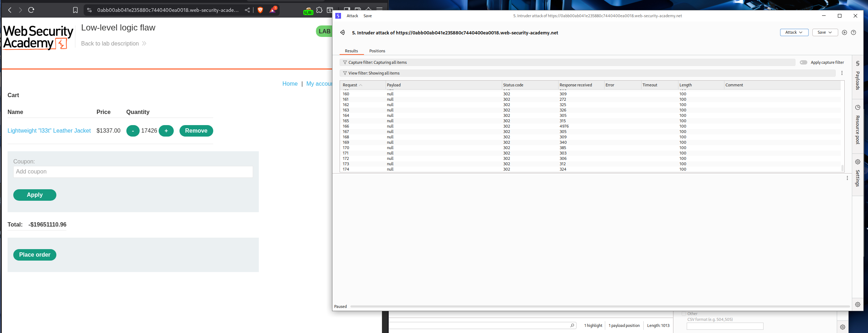Image resolution: width=868 pixels, height=333 pixels.
Task: Toggle the Apply capture filter switch
Action: pyautogui.click(x=803, y=62)
